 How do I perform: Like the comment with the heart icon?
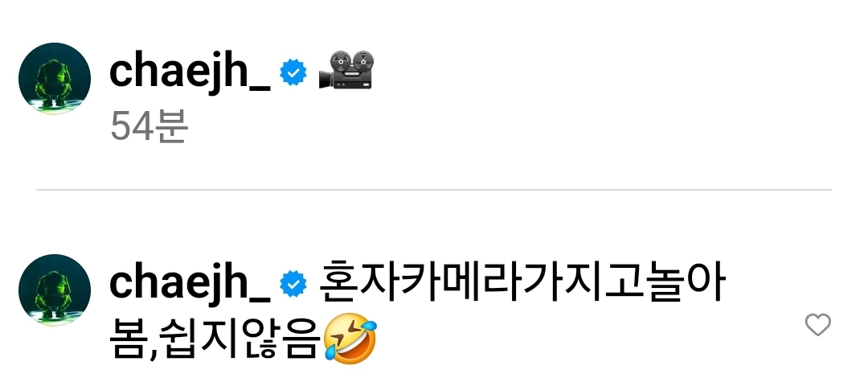(x=817, y=325)
